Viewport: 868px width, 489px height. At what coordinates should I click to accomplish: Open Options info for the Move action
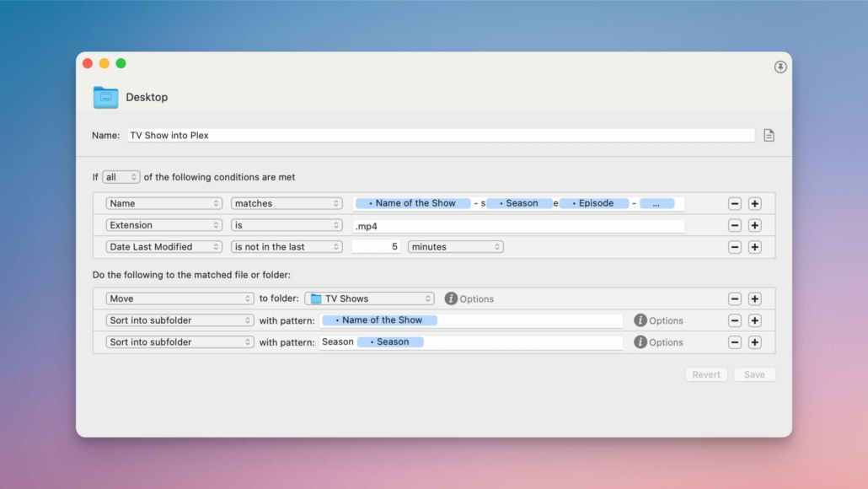451,299
